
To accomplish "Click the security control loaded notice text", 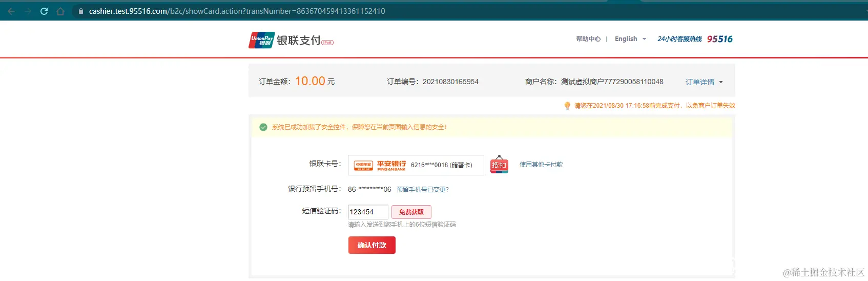I will tap(359, 127).
